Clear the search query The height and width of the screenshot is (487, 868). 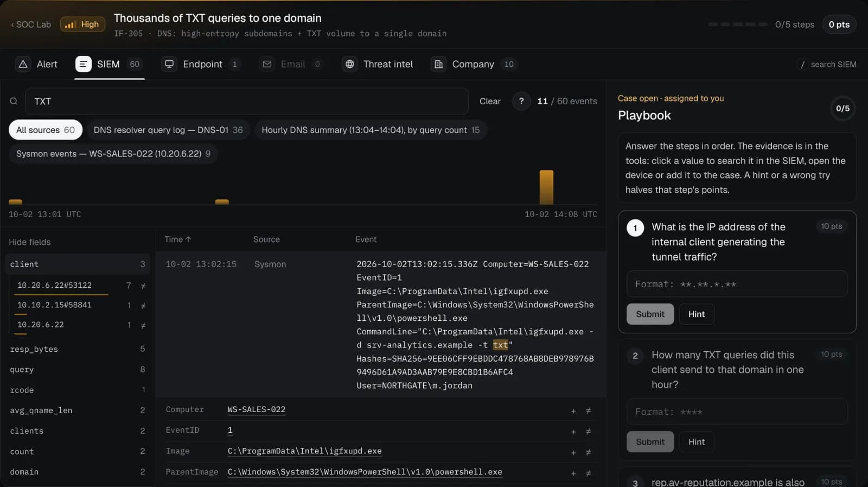click(490, 101)
